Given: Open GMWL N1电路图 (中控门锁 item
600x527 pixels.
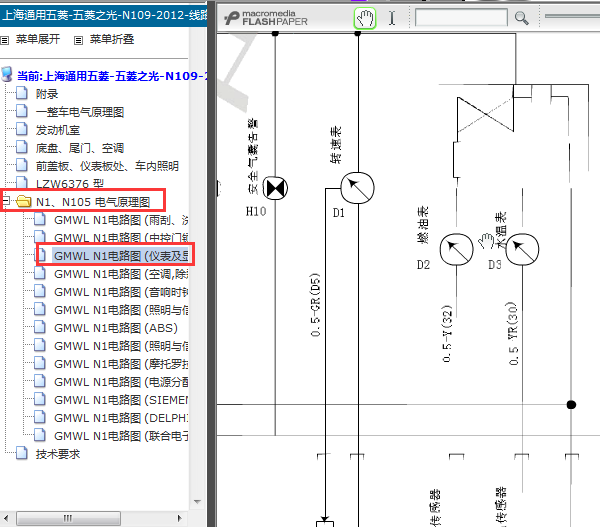Looking at the screenshot, I should (x=121, y=238).
